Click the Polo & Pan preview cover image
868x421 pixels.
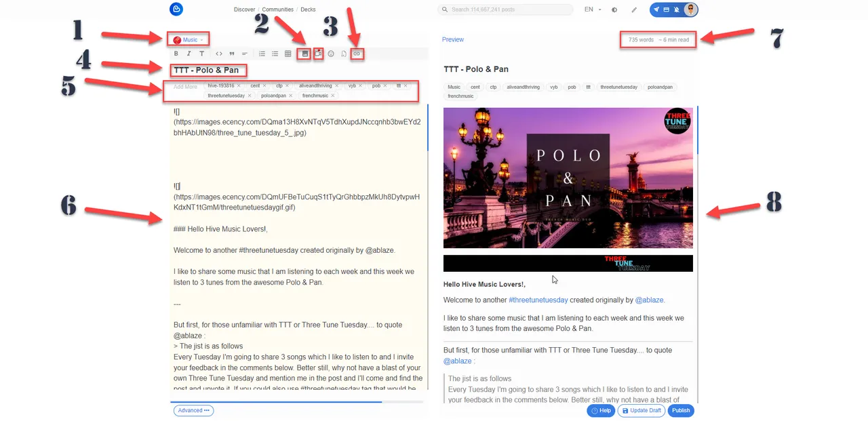(568, 178)
